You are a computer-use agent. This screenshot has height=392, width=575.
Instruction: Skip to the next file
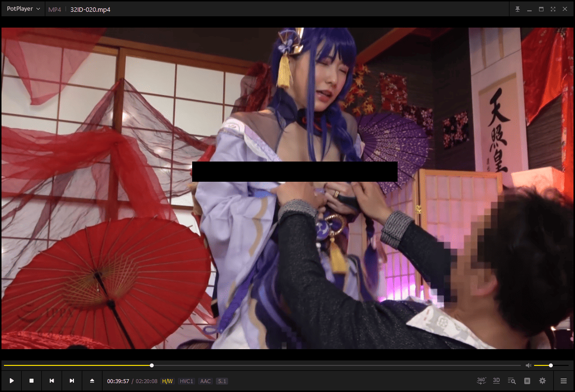click(72, 381)
